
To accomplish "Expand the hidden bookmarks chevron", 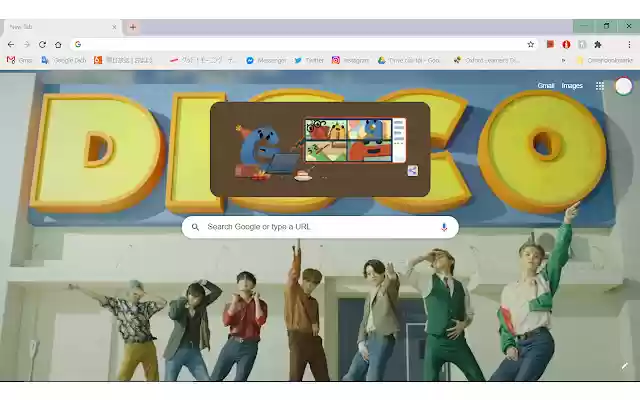I will pos(564,60).
